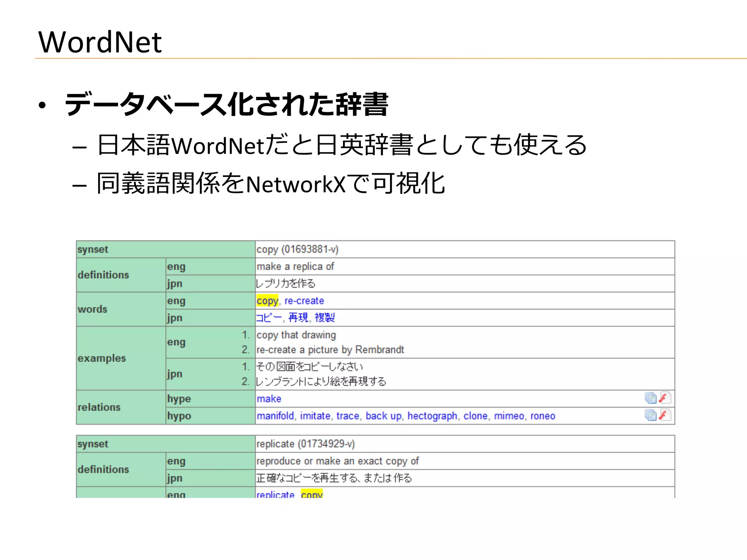Select definition 'reproduce or make an exact copy of'
This screenshot has height=560, width=747.
(337, 461)
